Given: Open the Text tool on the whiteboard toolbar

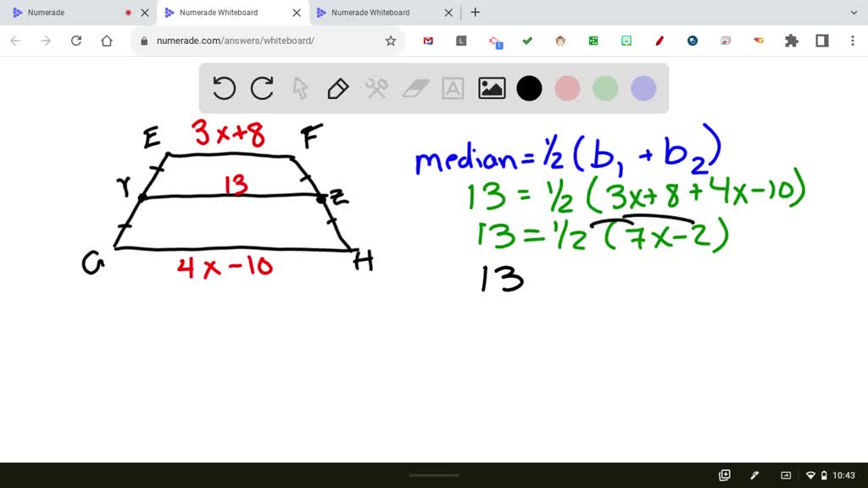Looking at the screenshot, I should [x=453, y=88].
